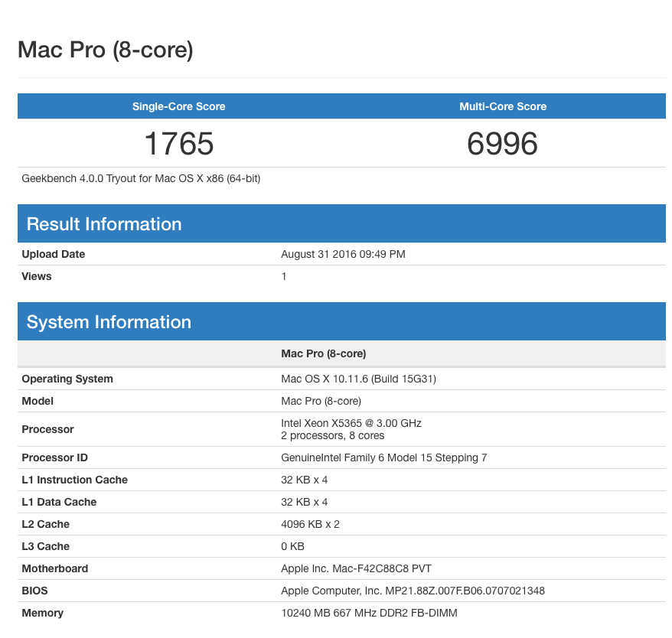
Task: Click the Mac Pro (8-core) table column header
Action: [x=324, y=353]
